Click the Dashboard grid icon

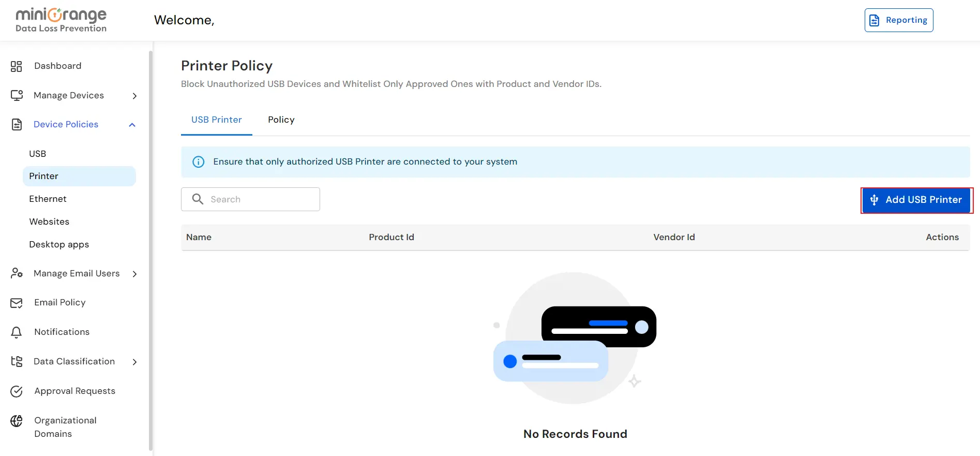pos(17,66)
